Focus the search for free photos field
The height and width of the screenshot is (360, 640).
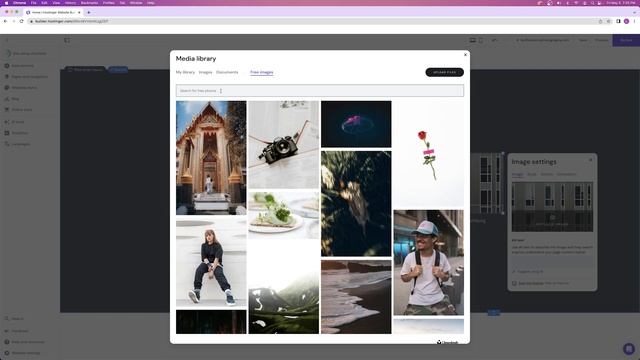pyautogui.click(x=320, y=91)
